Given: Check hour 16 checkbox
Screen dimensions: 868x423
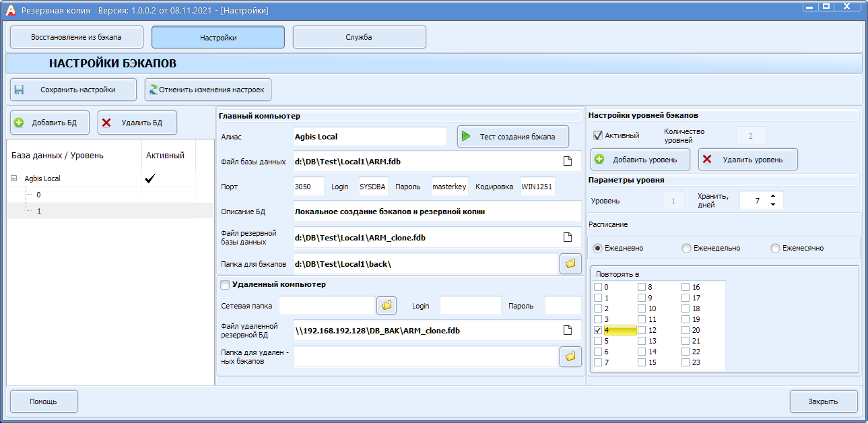Looking at the screenshot, I should 686,287.
